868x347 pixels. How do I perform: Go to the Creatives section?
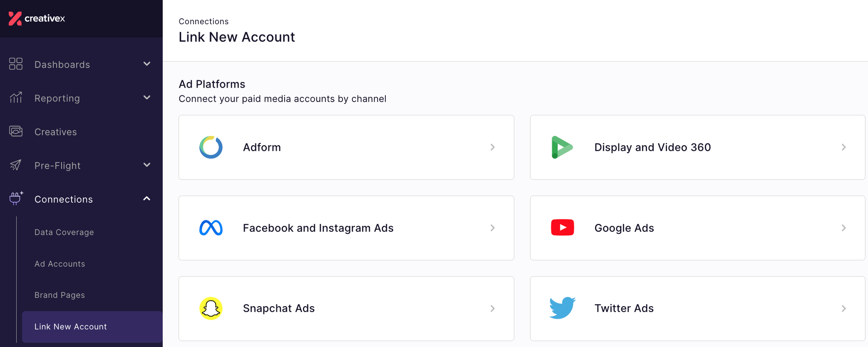(x=81, y=132)
